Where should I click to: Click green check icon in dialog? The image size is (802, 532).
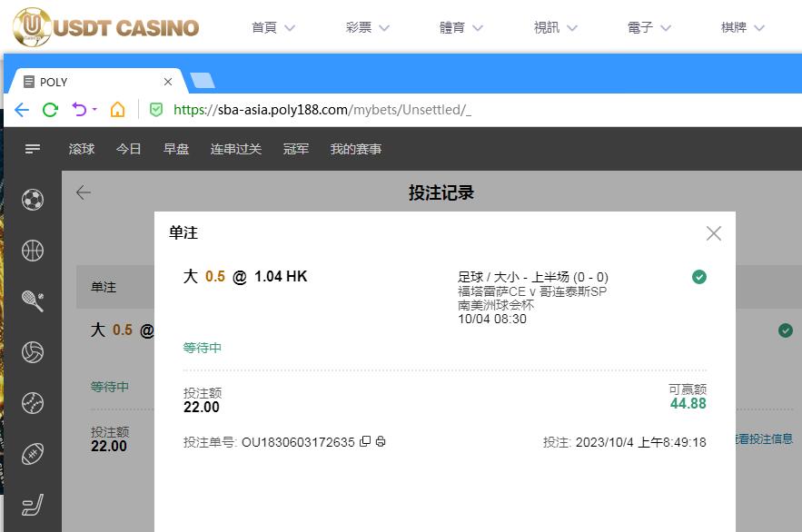(x=699, y=277)
